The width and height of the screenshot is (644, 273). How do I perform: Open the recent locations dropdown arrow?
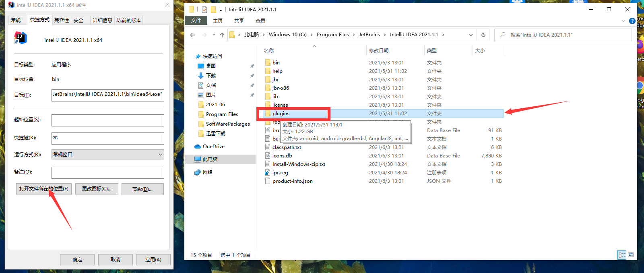214,35
